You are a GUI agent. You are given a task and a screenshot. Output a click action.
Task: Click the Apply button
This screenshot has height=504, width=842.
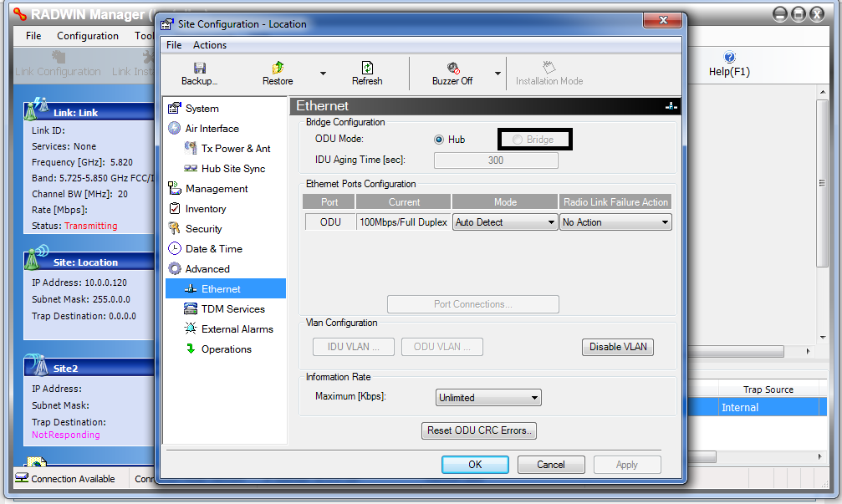tap(627, 464)
